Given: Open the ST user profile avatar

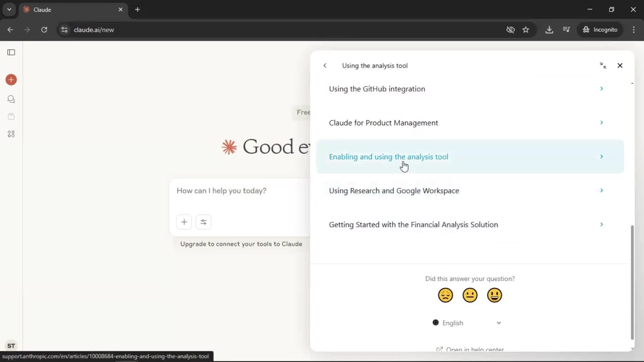Looking at the screenshot, I should [11, 346].
